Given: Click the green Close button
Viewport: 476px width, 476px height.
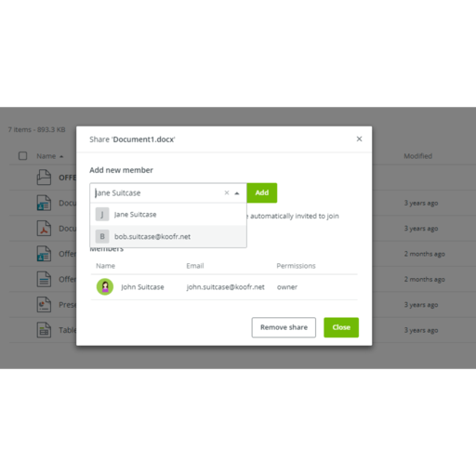Looking at the screenshot, I should [x=341, y=327].
